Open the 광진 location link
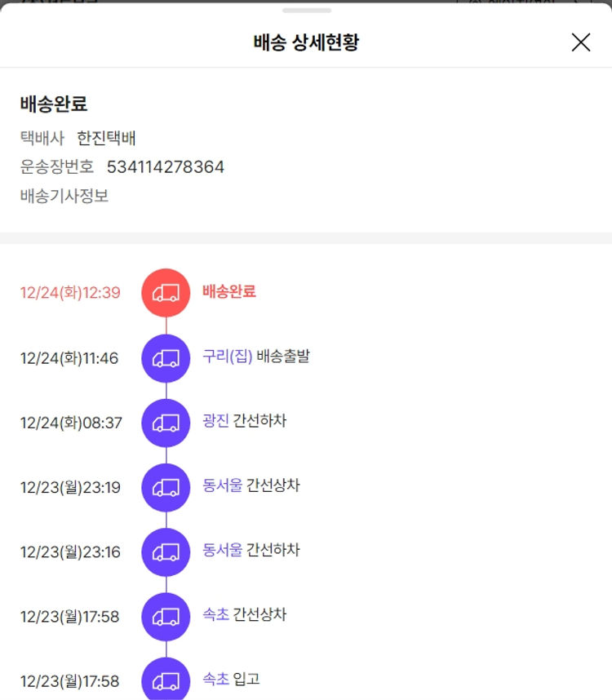The width and height of the screenshot is (612, 700). click(x=215, y=421)
